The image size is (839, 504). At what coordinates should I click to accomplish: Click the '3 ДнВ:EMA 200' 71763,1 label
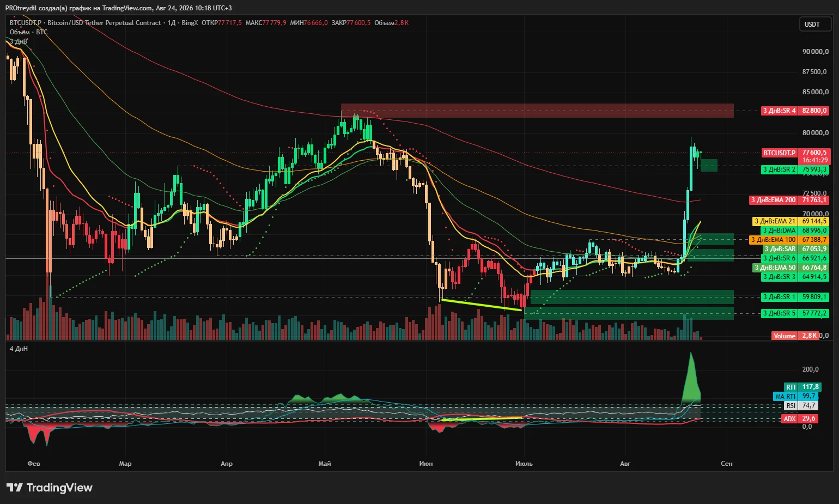pos(789,200)
